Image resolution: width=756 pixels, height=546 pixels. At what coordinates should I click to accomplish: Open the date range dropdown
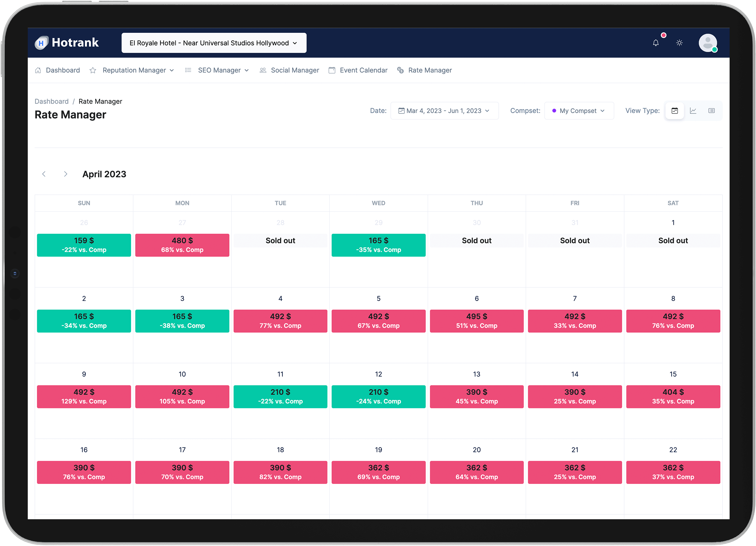[x=444, y=111]
